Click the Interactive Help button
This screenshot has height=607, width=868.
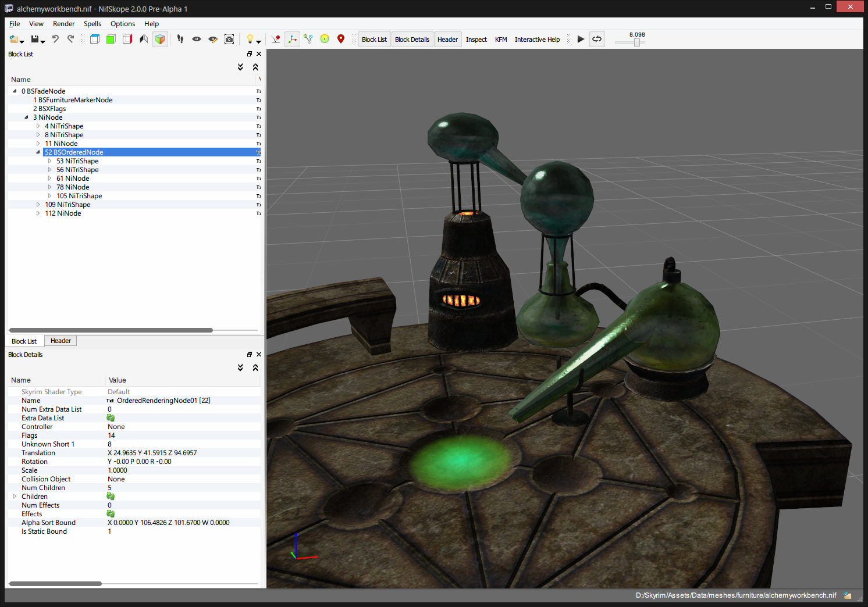537,40
